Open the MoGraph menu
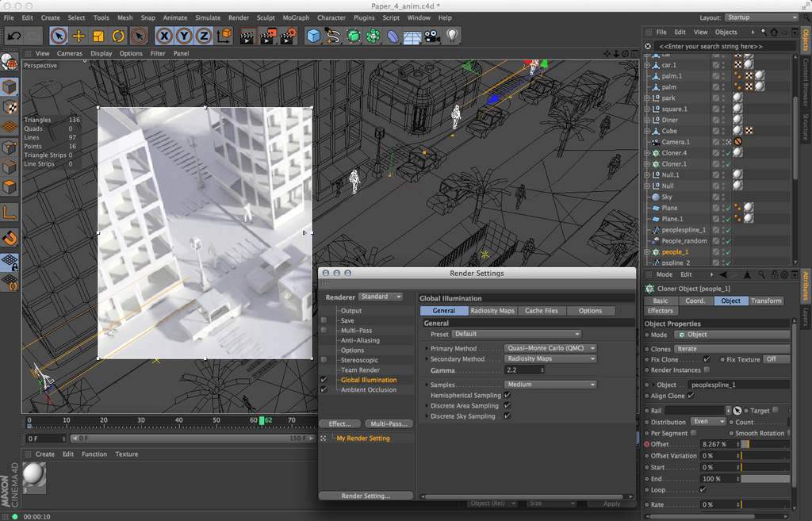The height and width of the screenshot is (521, 812). coord(296,17)
